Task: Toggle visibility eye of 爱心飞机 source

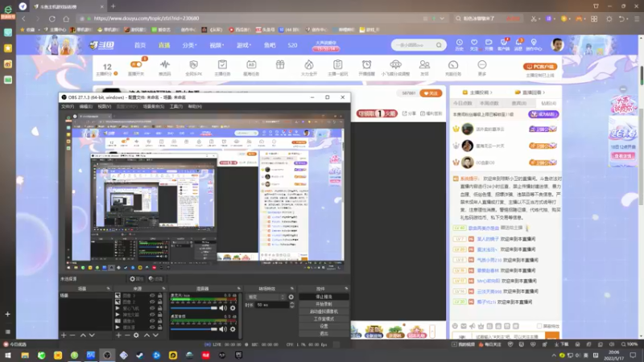Action: 152,308
